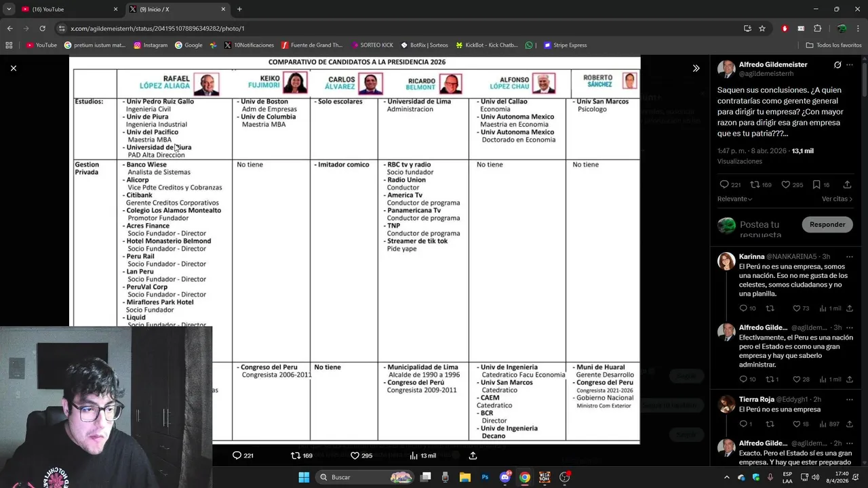Close the photo viewer with the X icon

pyautogui.click(x=13, y=68)
